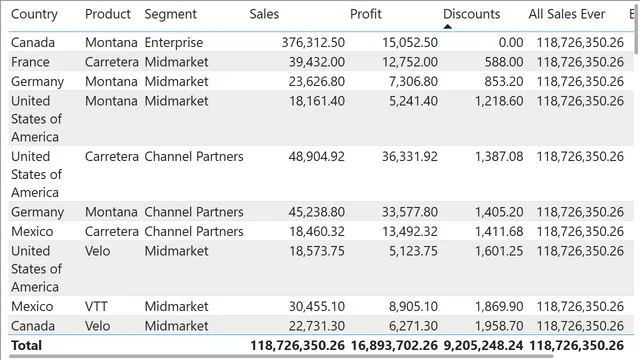640x360 pixels.
Task: Select profit value 33,577.80
Action: (410, 212)
